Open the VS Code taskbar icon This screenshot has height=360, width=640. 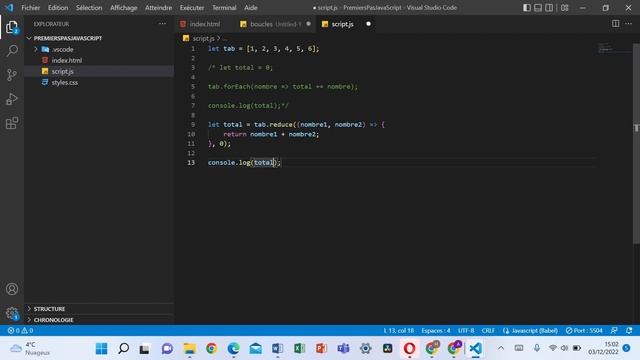click(x=475, y=349)
